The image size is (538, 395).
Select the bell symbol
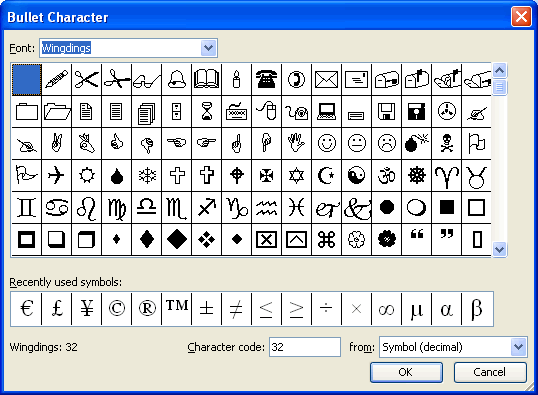177,79
